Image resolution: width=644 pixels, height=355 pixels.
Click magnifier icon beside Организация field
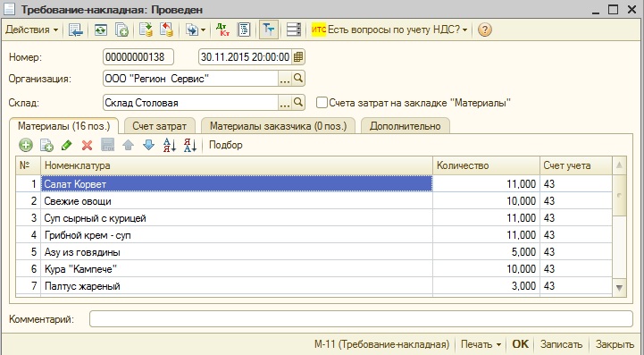[298, 78]
